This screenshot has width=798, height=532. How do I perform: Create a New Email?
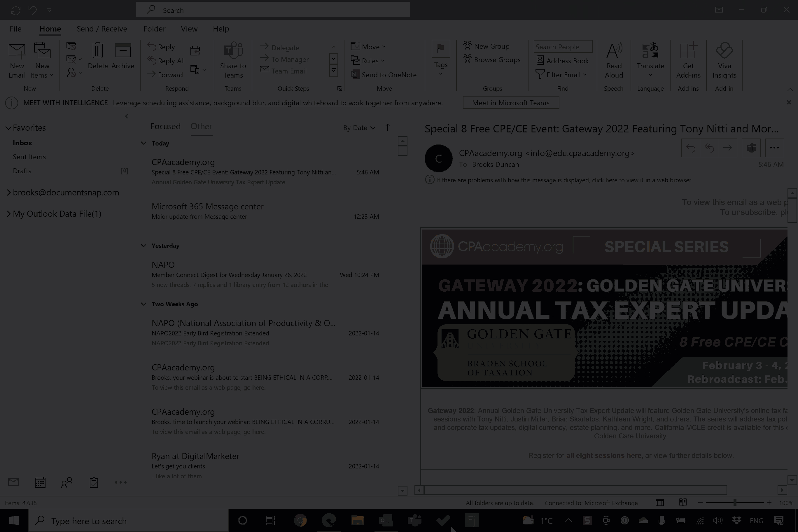[17, 61]
